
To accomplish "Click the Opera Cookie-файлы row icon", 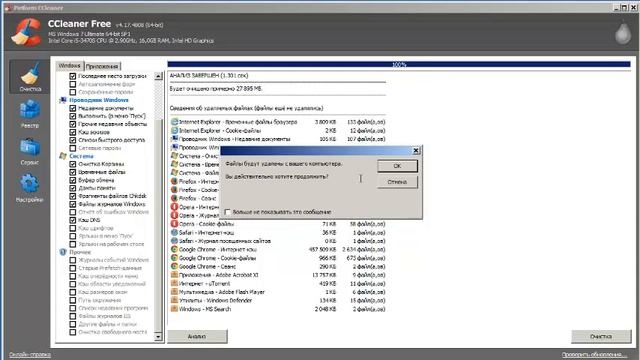I will [x=174, y=224].
